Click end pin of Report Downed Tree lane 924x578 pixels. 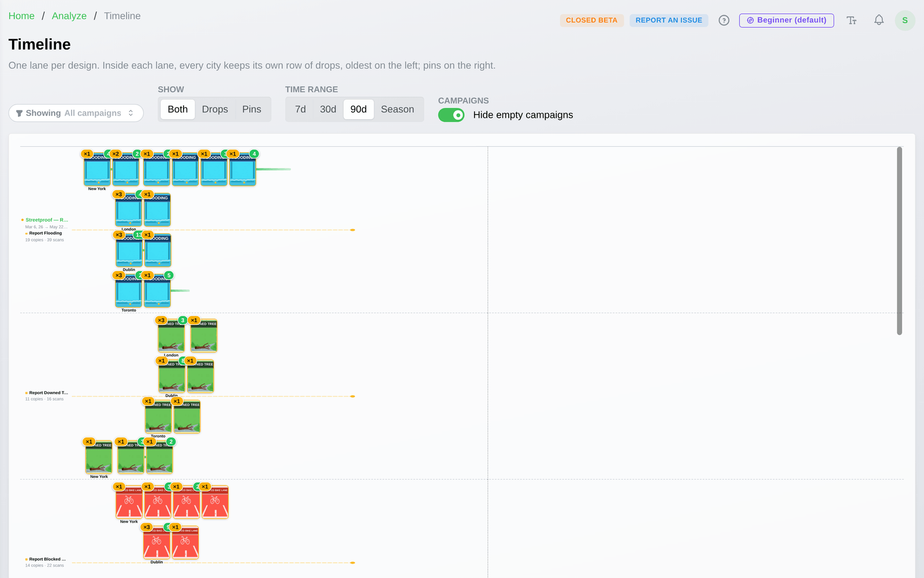(352, 397)
